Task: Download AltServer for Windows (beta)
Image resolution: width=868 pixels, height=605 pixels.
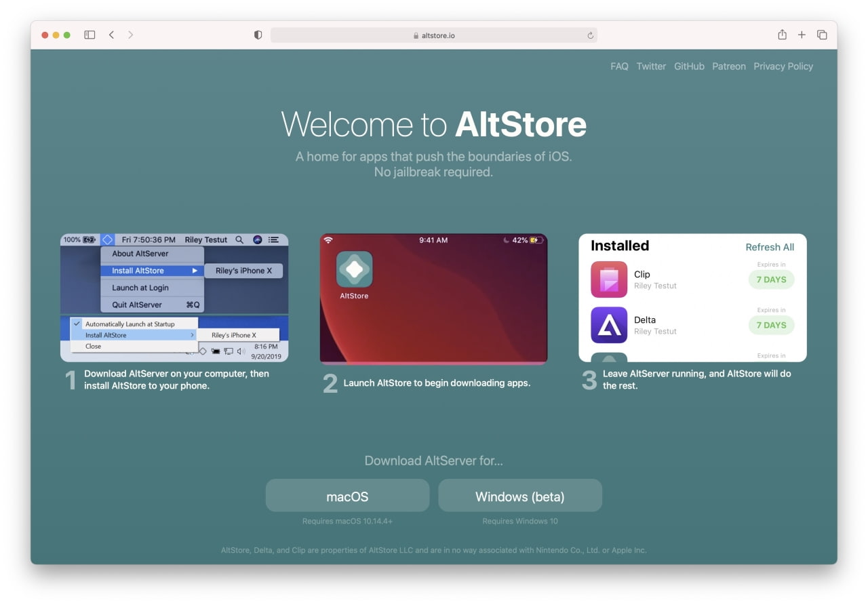Action: [x=520, y=496]
